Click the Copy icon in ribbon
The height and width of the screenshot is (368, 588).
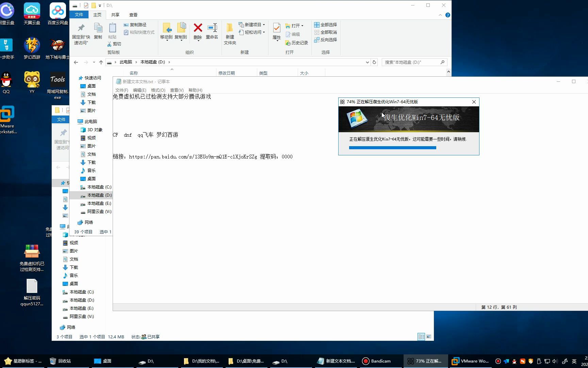(98, 31)
